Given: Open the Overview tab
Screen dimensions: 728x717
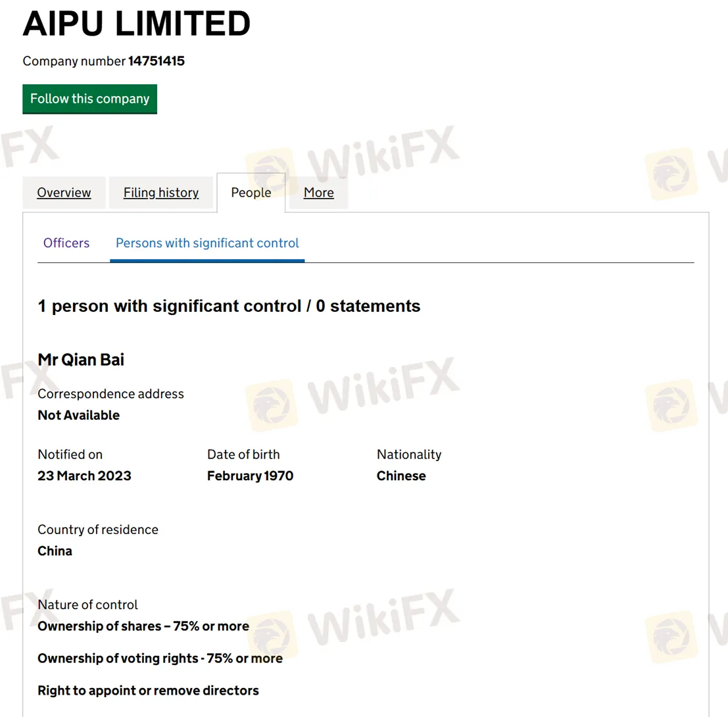Looking at the screenshot, I should click(64, 193).
